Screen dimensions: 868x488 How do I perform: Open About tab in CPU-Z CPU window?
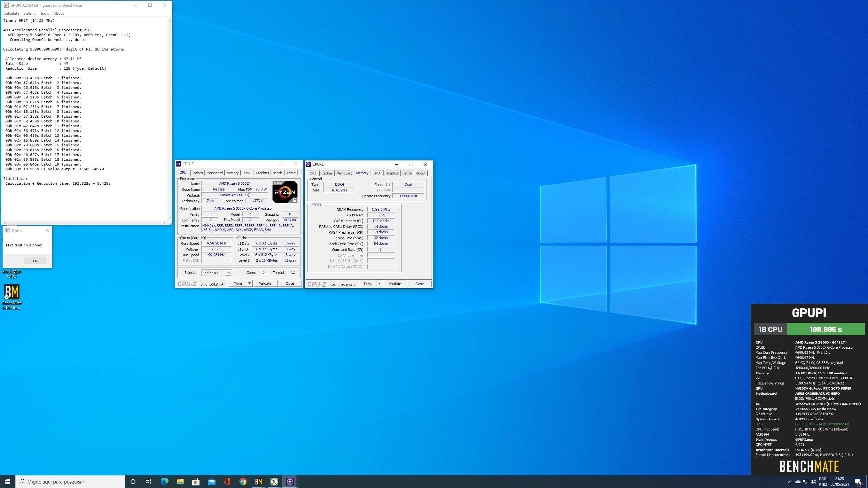pyautogui.click(x=291, y=173)
